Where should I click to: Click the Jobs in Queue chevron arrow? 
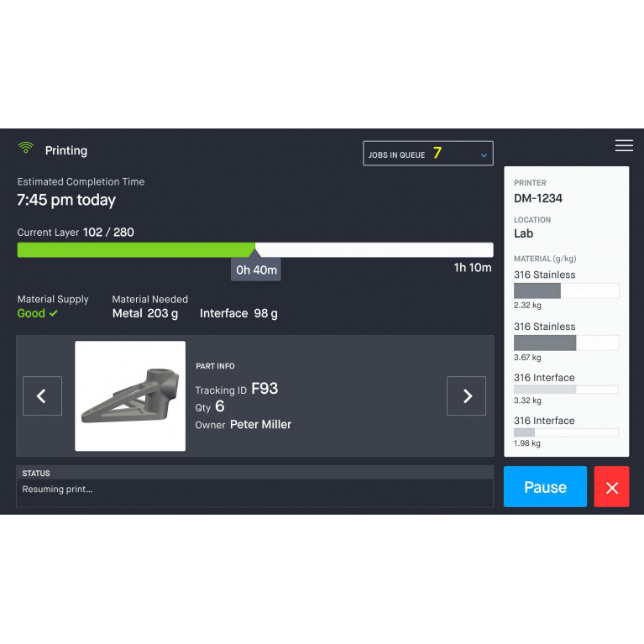tap(484, 155)
